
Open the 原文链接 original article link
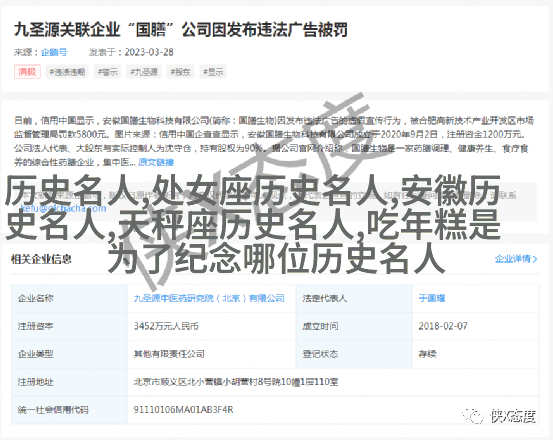(156, 162)
